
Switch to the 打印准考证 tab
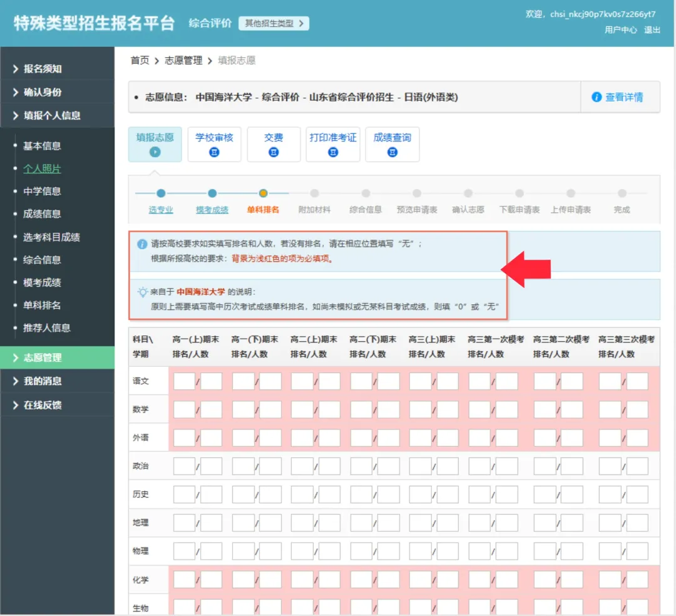point(333,145)
